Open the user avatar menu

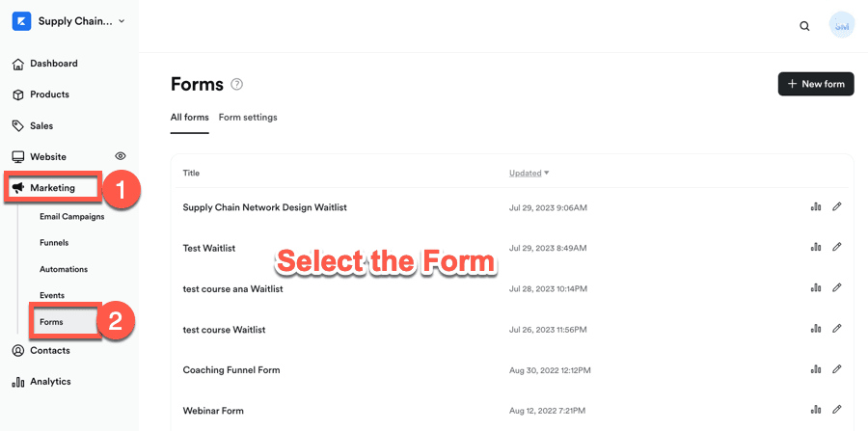(x=841, y=26)
